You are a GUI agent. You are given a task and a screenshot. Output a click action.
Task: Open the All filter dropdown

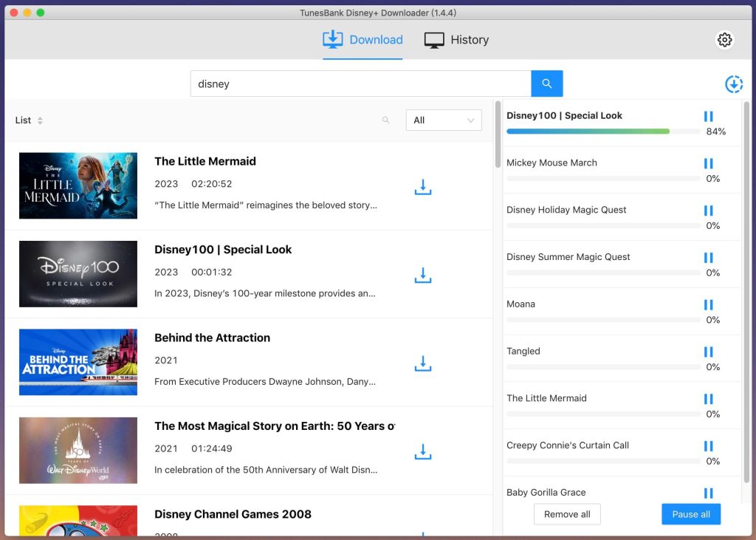[443, 120]
